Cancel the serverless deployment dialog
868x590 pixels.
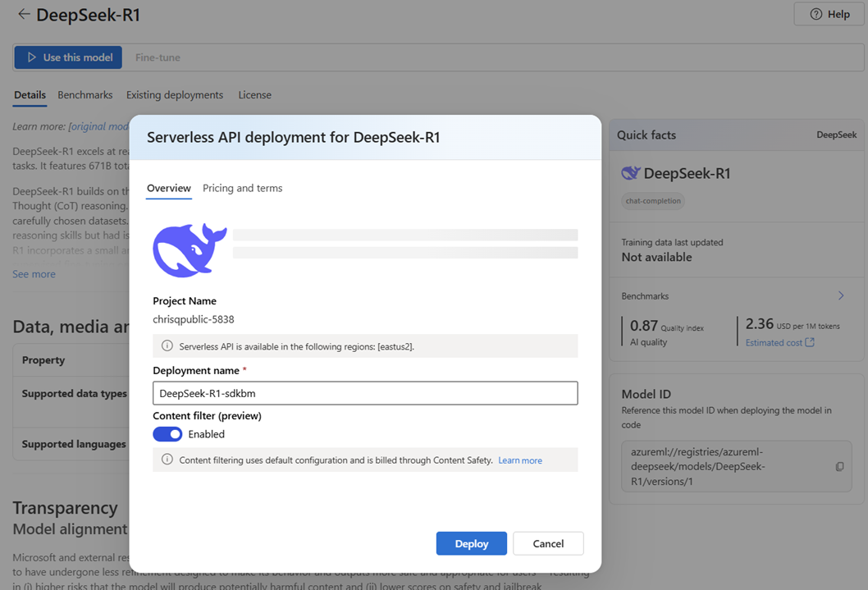point(548,543)
